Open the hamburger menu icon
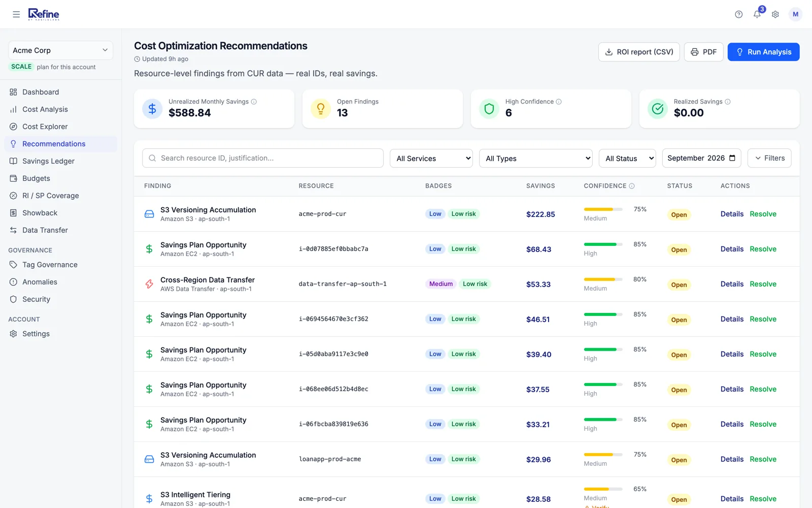812x508 pixels. (x=16, y=14)
